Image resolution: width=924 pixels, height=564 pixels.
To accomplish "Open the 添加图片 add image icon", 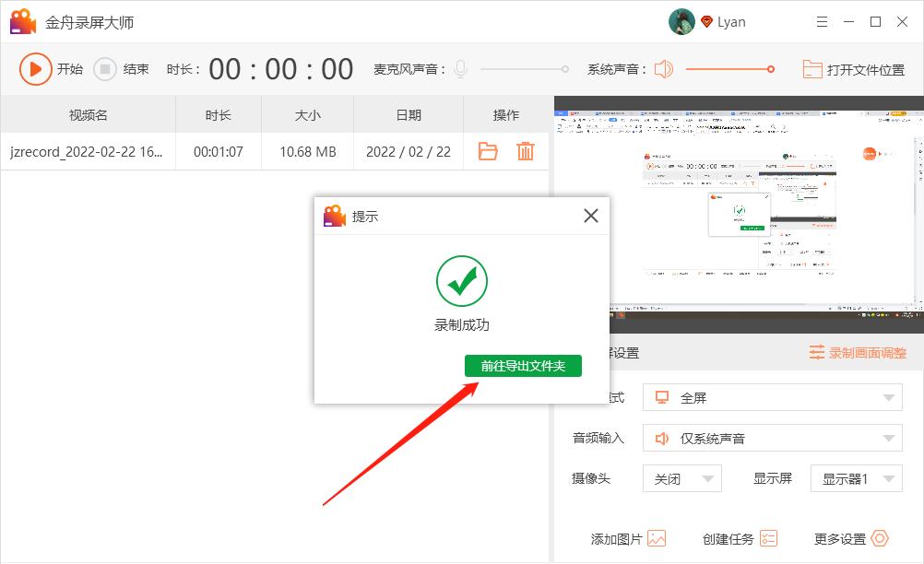I will (658, 538).
